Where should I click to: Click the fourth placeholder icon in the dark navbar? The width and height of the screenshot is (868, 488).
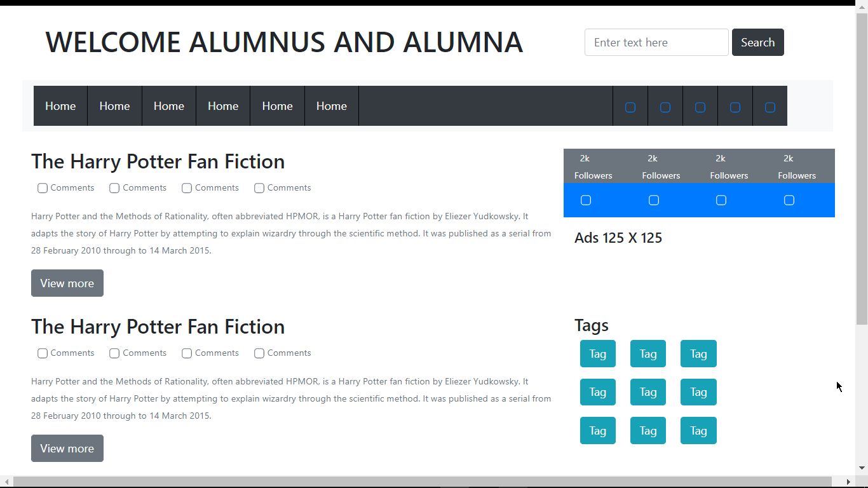735,107
